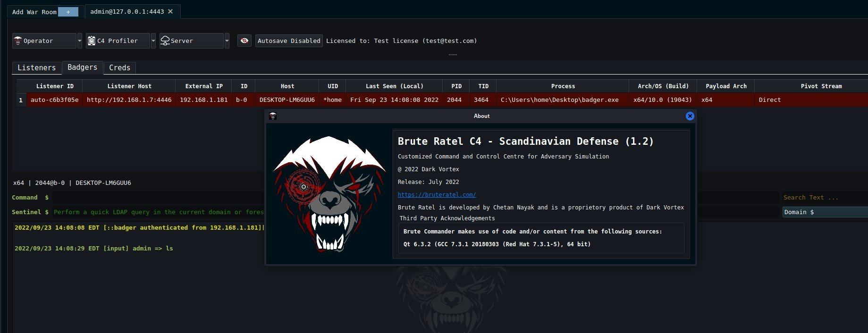The height and width of the screenshot is (333, 868).
Task: Sort by Host column header
Action: (287, 86)
